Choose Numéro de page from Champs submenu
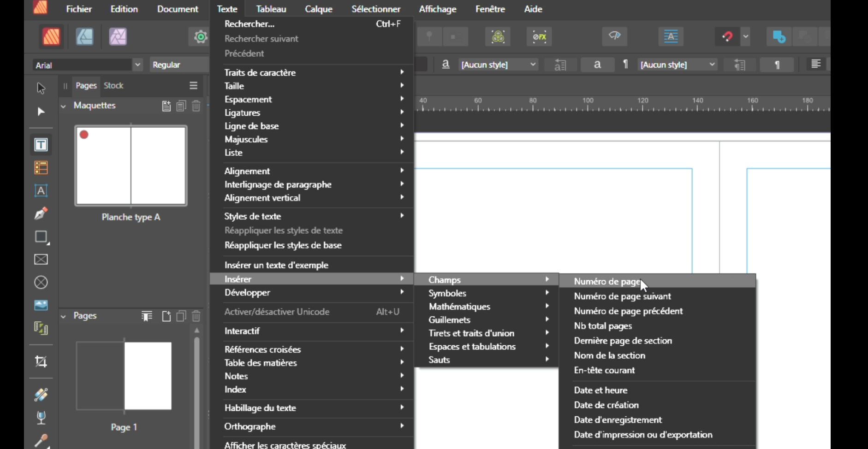Viewport: 868px width, 449px height. point(607,281)
